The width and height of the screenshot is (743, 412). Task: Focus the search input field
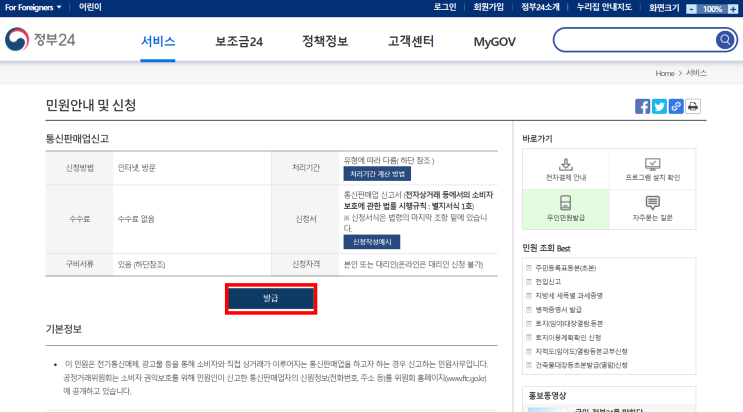[x=635, y=40]
